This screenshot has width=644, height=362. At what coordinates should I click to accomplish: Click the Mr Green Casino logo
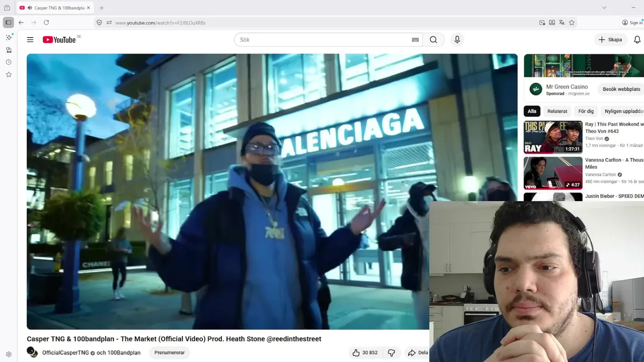click(536, 89)
